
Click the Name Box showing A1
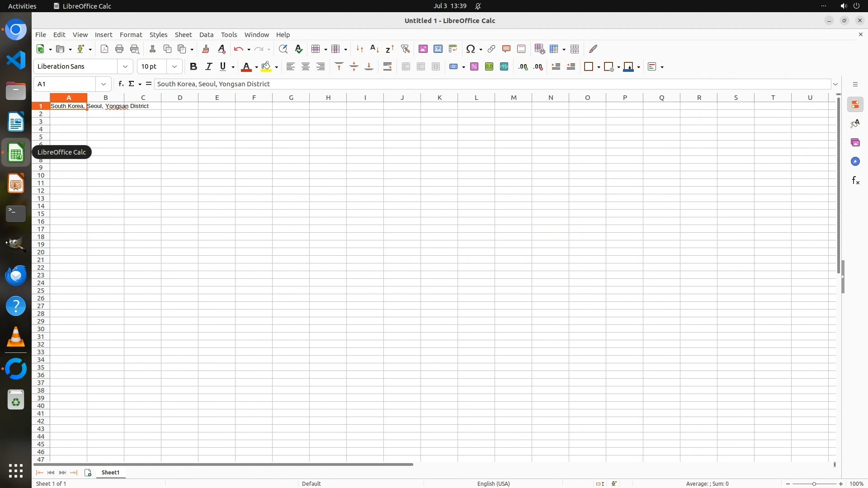click(65, 84)
